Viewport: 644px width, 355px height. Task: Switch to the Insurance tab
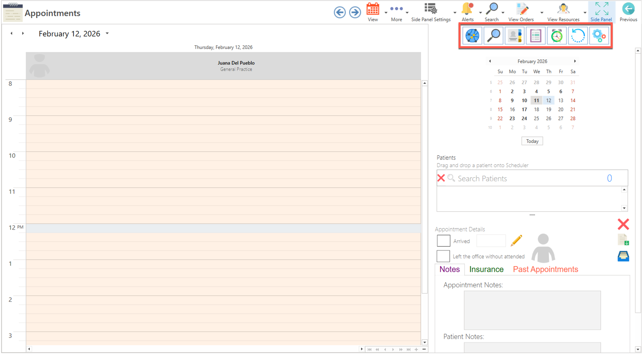[x=486, y=269]
